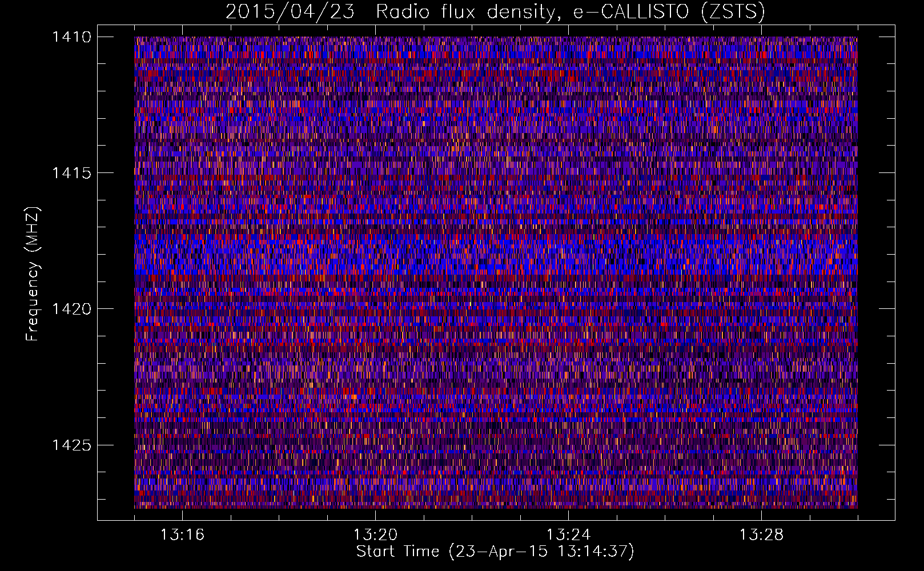This screenshot has width=924, height=571.
Task: Select the 1420 frequency axis label
Action: pyautogui.click(x=71, y=309)
